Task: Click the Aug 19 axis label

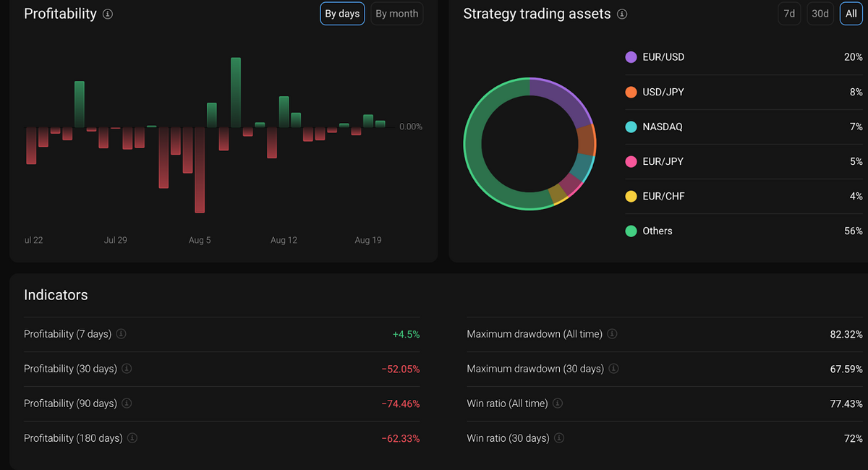Action: pyautogui.click(x=368, y=240)
